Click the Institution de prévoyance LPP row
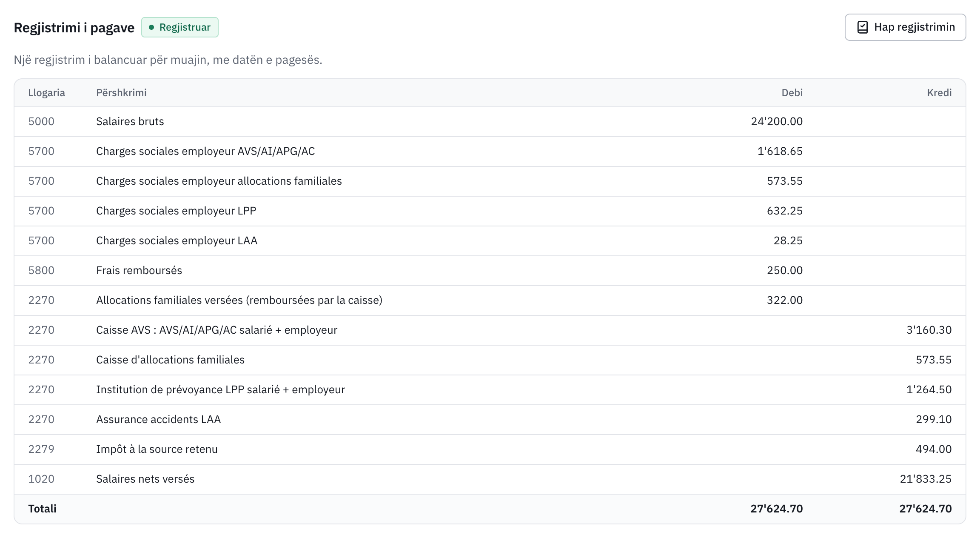The height and width of the screenshot is (538, 980). [490, 390]
